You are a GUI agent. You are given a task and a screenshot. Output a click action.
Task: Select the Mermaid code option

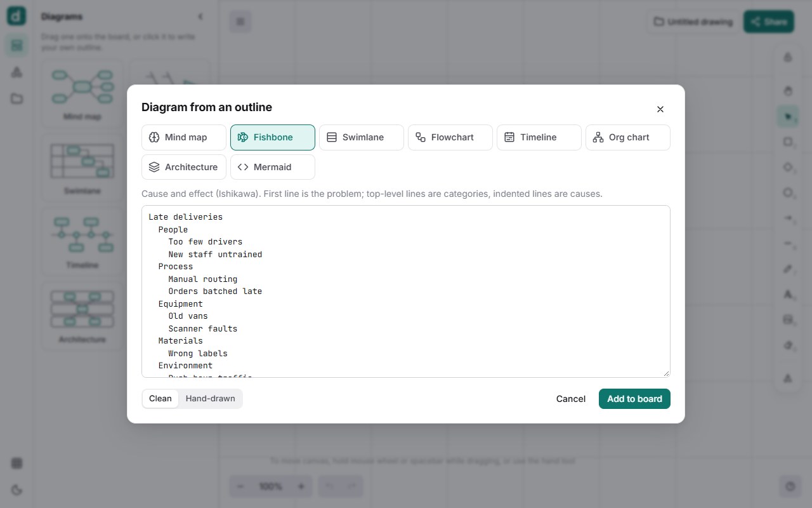273,167
